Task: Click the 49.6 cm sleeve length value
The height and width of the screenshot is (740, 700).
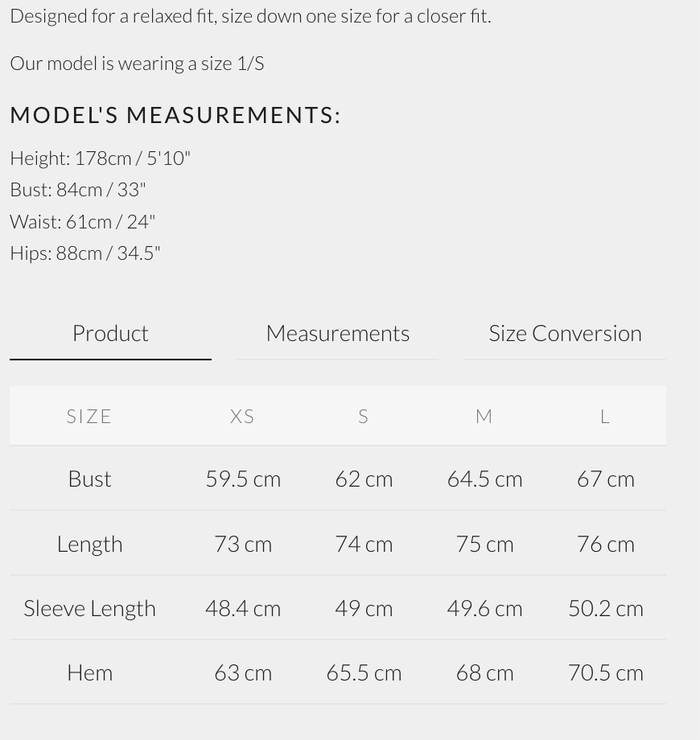Action: pos(484,608)
